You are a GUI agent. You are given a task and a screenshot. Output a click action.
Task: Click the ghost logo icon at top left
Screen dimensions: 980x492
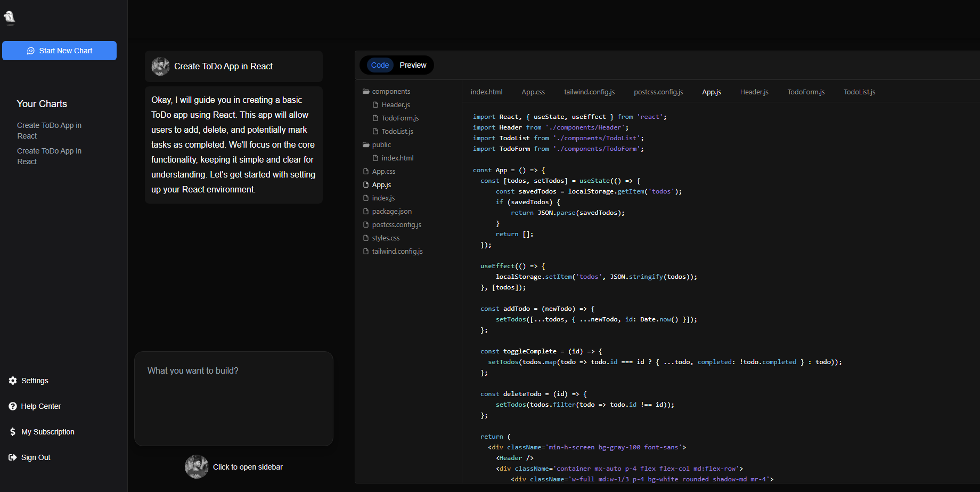10,18
